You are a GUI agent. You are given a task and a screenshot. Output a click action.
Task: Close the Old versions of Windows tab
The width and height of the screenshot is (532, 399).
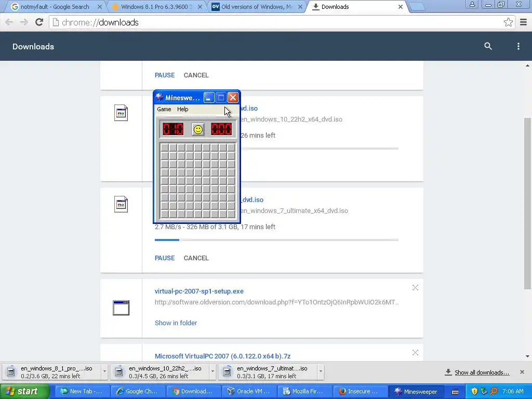pyautogui.click(x=300, y=7)
